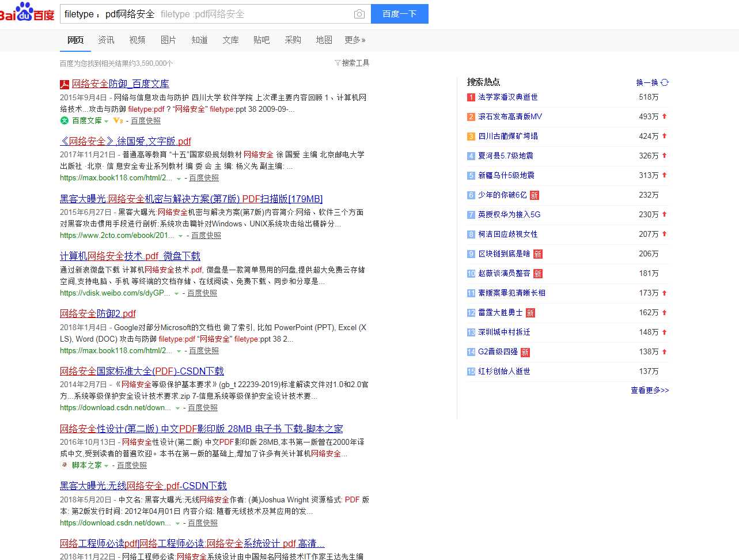Click the funnel icon of 搜索工具

pos(338,63)
